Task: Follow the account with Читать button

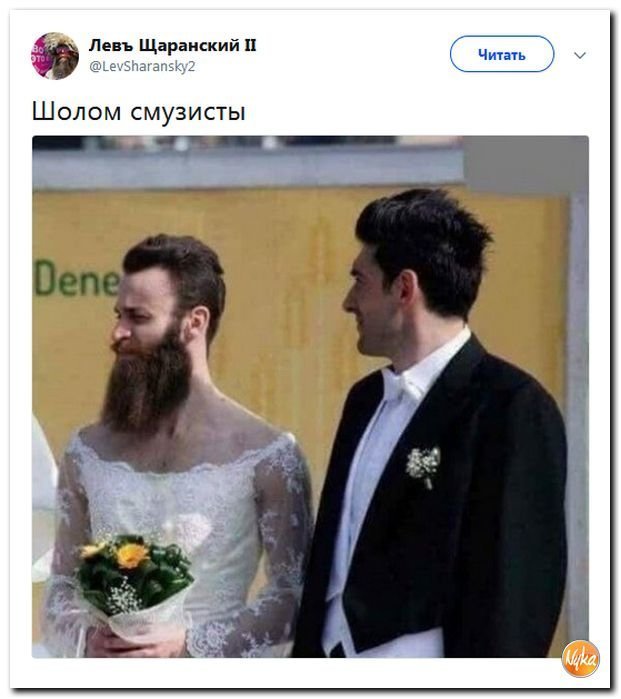Action: coord(502,54)
